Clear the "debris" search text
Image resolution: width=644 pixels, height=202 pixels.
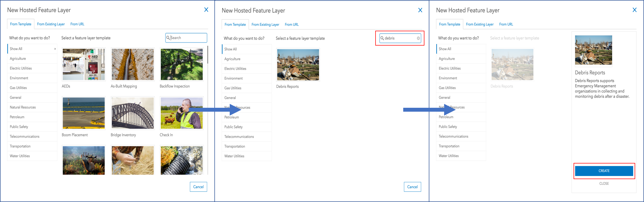click(418, 38)
